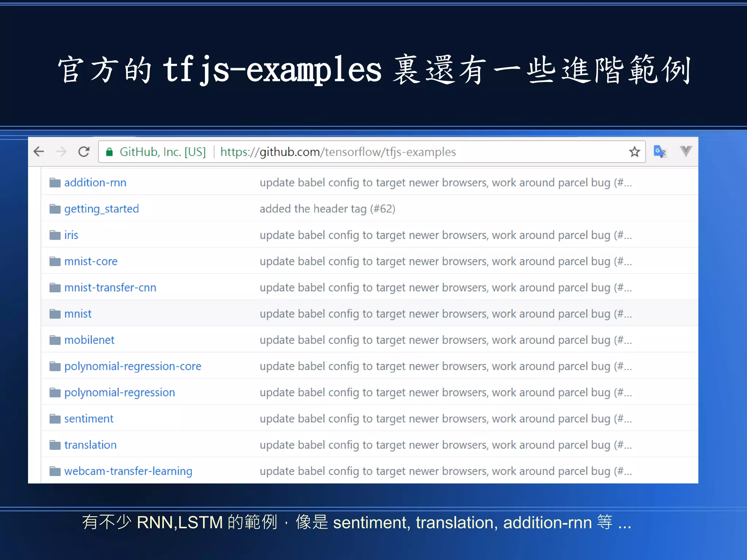Click the green secure padlock icon
The height and width of the screenshot is (560, 747).
pyautogui.click(x=109, y=152)
